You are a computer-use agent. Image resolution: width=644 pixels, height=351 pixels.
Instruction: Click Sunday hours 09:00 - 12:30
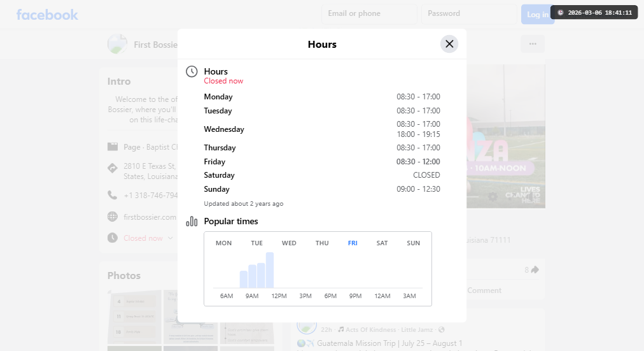pos(418,189)
